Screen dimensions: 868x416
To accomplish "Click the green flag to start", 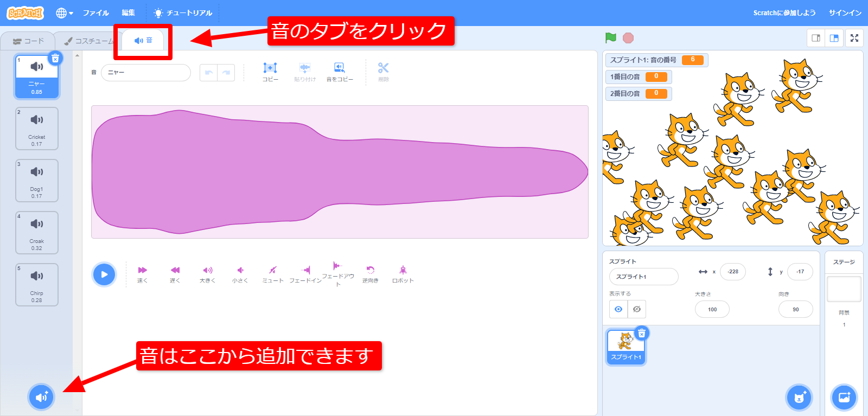I will (611, 38).
